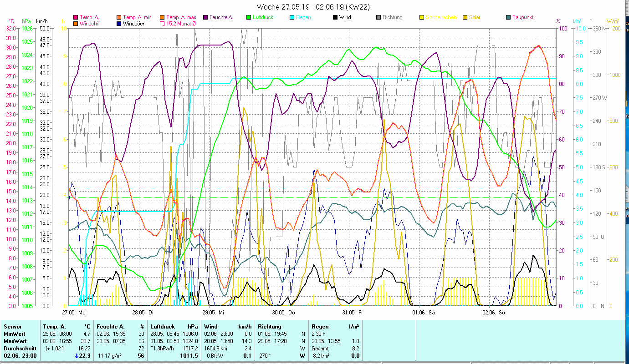Click the Durchschnitt row label
Viewport: 629px width, 364px height.
[x=19, y=349]
